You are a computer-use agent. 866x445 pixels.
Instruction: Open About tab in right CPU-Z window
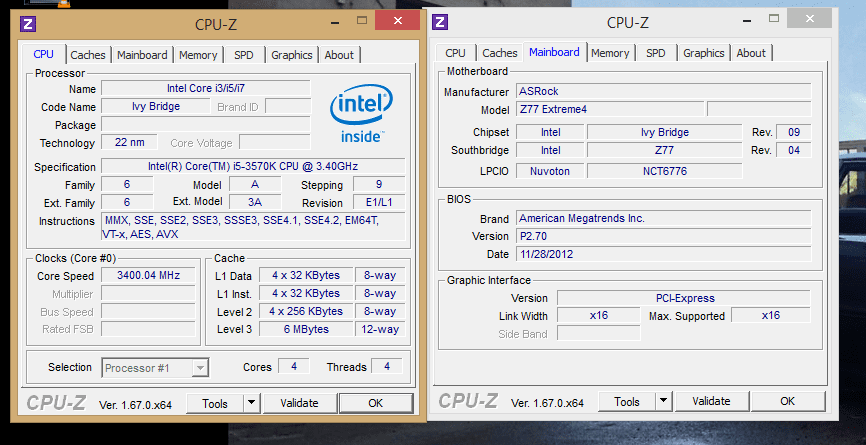(751, 53)
